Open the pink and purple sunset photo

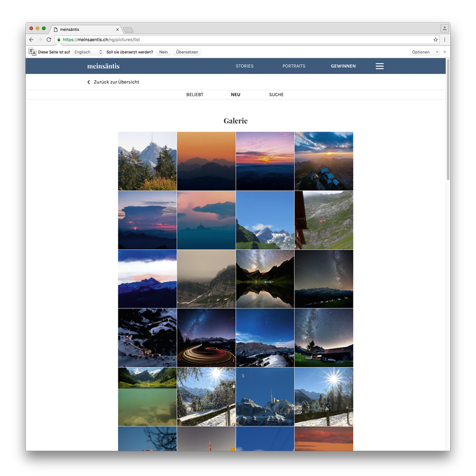pos(265,161)
